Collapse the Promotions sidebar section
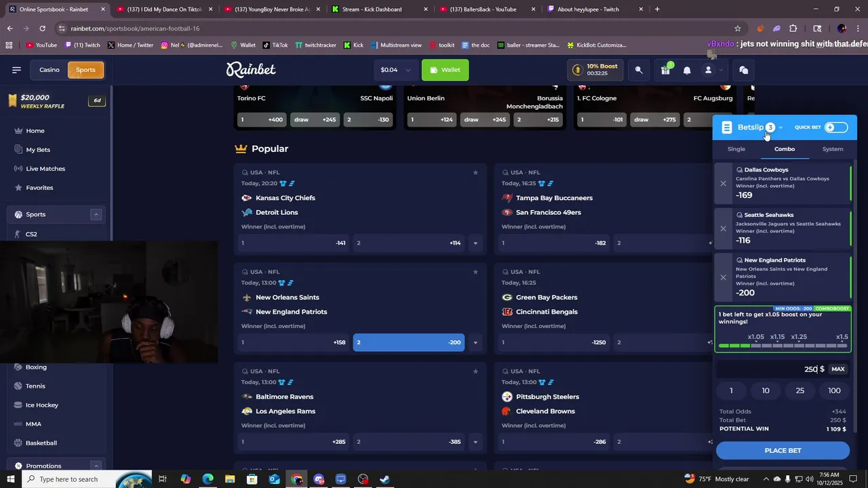The width and height of the screenshot is (868, 488). coord(96,466)
